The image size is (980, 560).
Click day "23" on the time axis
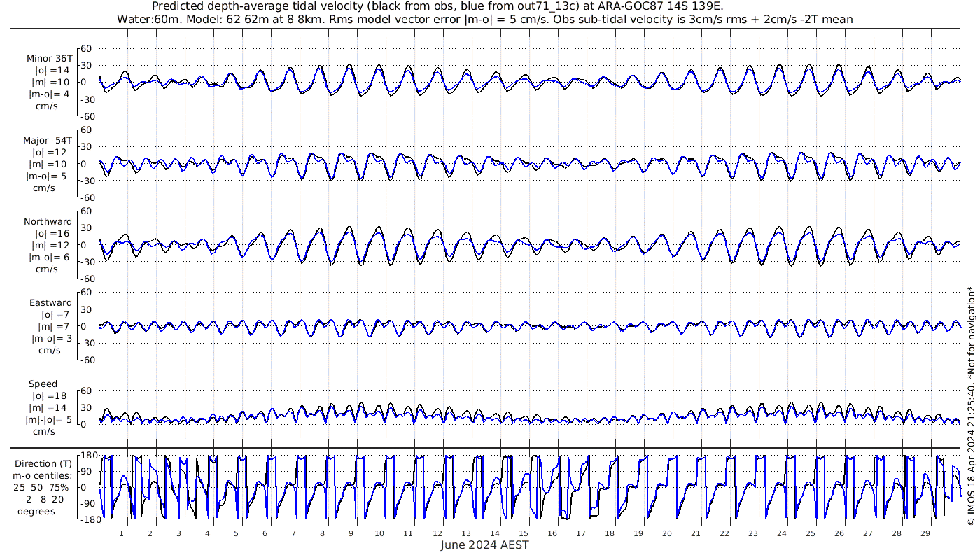(752, 533)
